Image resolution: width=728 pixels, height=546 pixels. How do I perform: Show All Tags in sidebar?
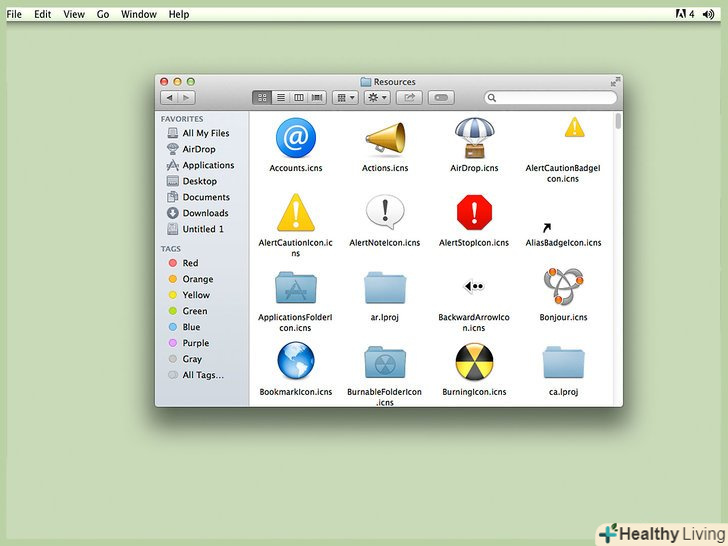tap(196, 375)
